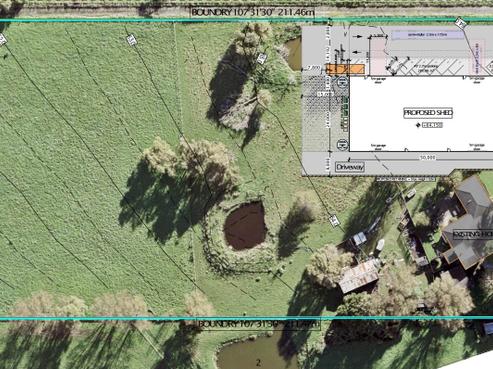Click the PROPOSED SHED label
This screenshot has width=493, height=369.
click(428, 113)
